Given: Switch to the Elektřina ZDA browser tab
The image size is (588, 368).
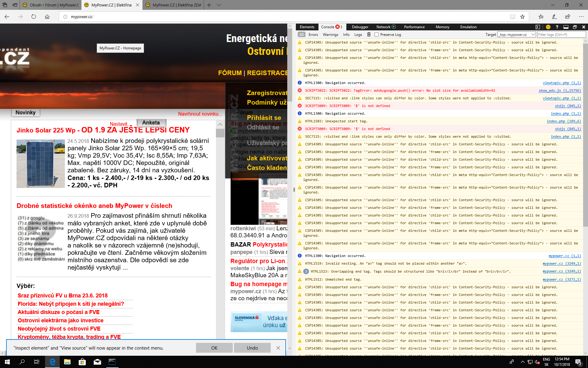Looking at the screenshot, I should pos(173,5).
